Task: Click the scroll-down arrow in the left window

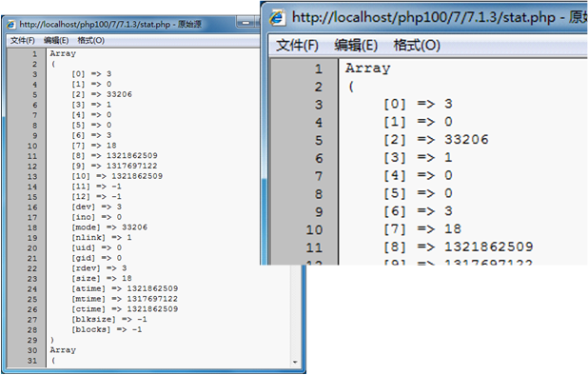Action: pos(295,362)
